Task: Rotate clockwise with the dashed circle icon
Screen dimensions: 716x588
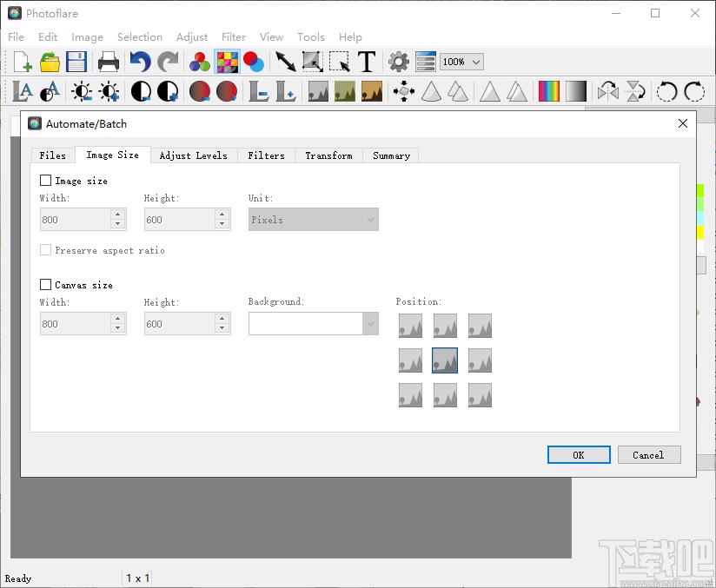Action: [x=694, y=91]
